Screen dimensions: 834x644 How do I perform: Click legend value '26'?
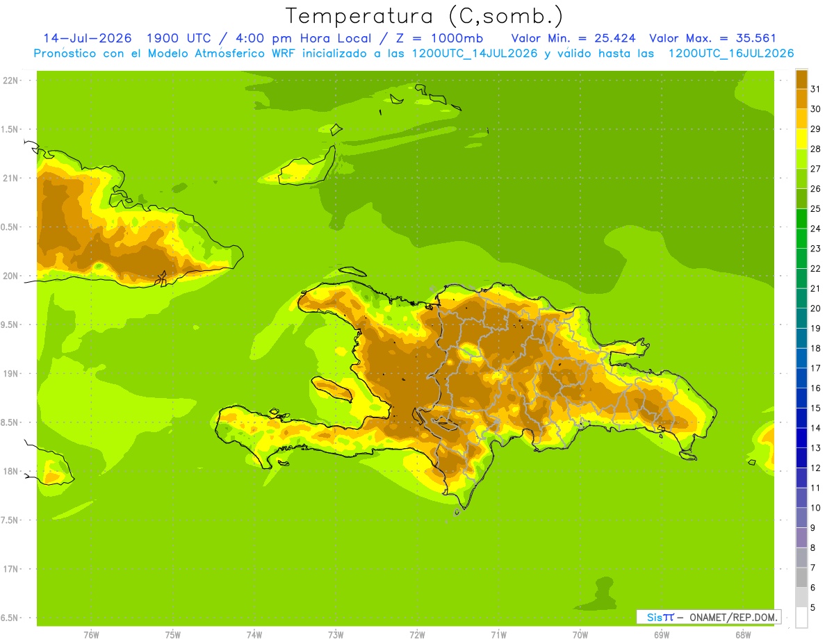point(815,189)
